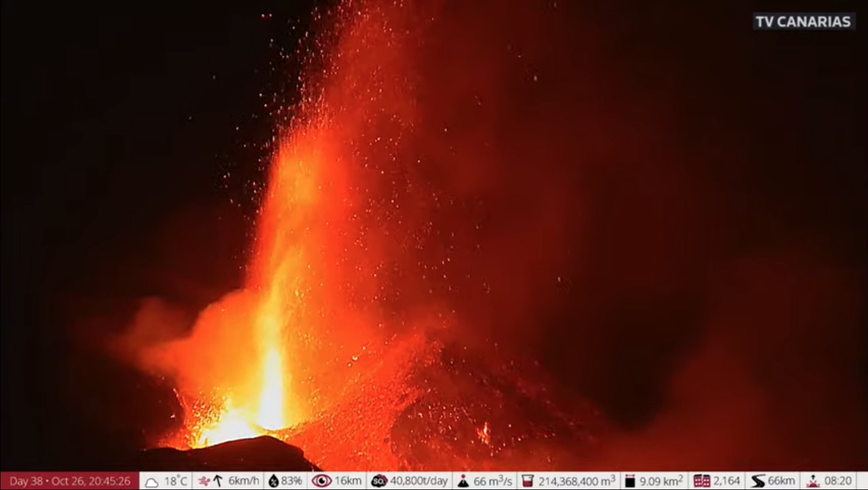Click the 83% humidity value
This screenshot has width=868, height=490.
(292, 481)
